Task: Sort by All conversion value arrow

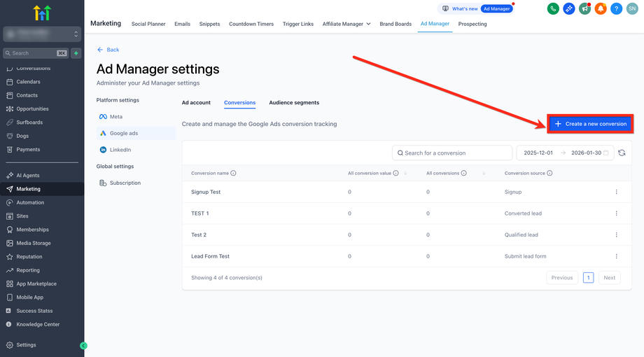Action: point(405,174)
